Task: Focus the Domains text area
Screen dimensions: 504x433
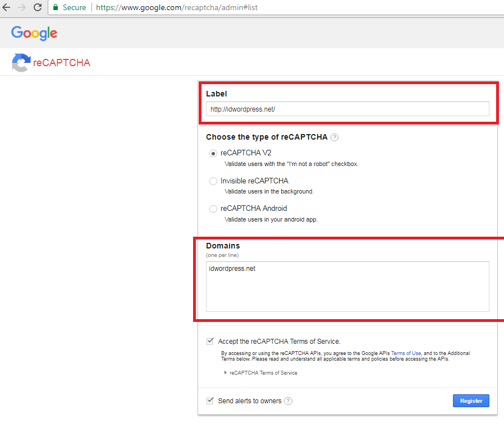Action: pyautogui.click(x=347, y=286)
